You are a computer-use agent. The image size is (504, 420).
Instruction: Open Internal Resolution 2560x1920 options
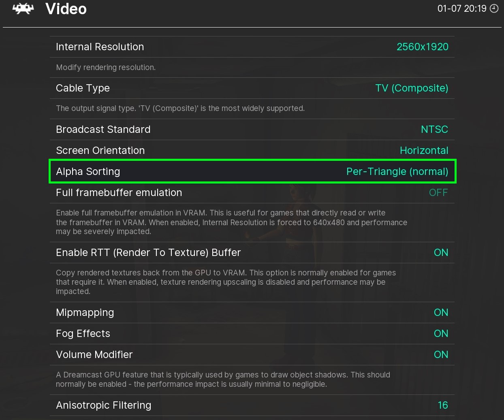pos(422,47)
